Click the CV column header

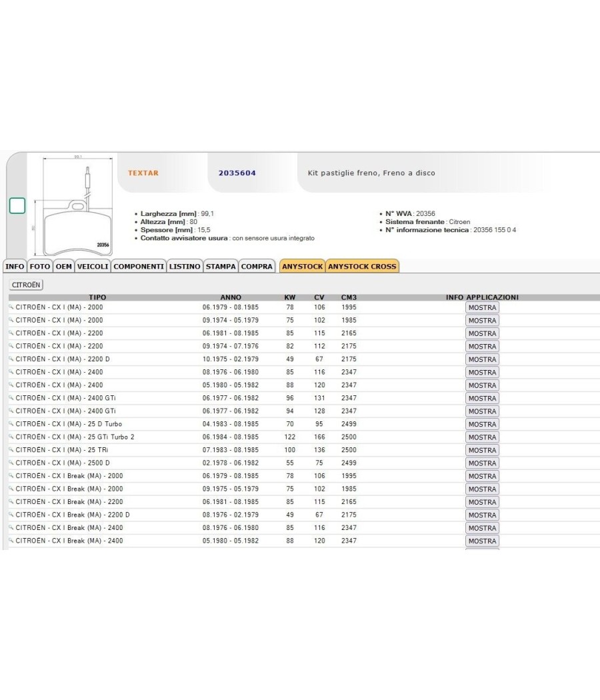[x=319, y=297]
